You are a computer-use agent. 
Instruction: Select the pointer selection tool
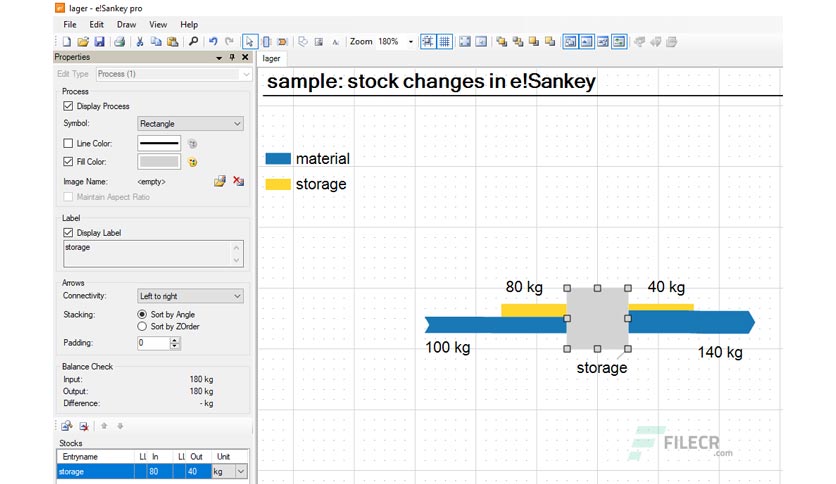coord(250,42)
